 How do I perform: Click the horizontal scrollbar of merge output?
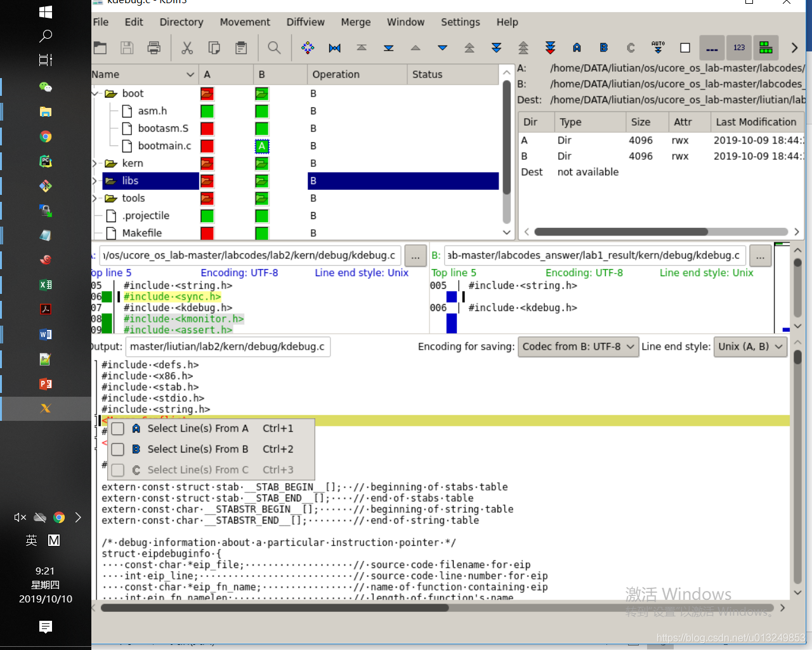[438, 607]
